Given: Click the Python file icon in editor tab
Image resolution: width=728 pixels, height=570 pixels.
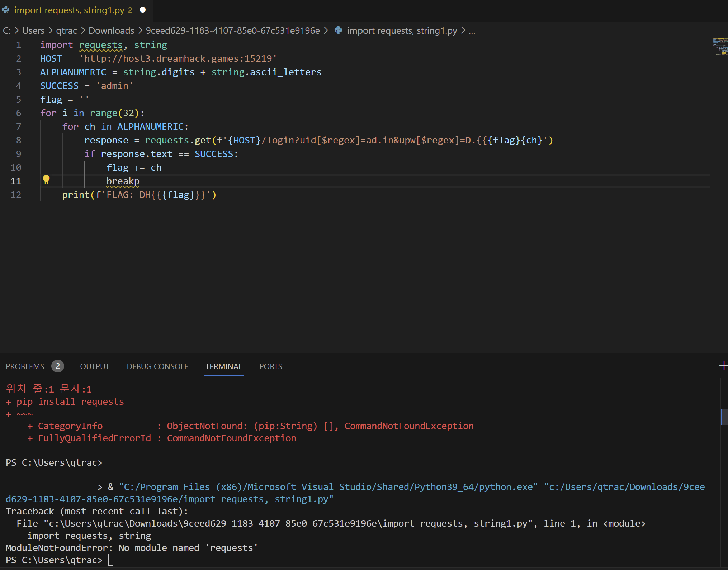Looking at the screenshot, I should tap(6, 10).
